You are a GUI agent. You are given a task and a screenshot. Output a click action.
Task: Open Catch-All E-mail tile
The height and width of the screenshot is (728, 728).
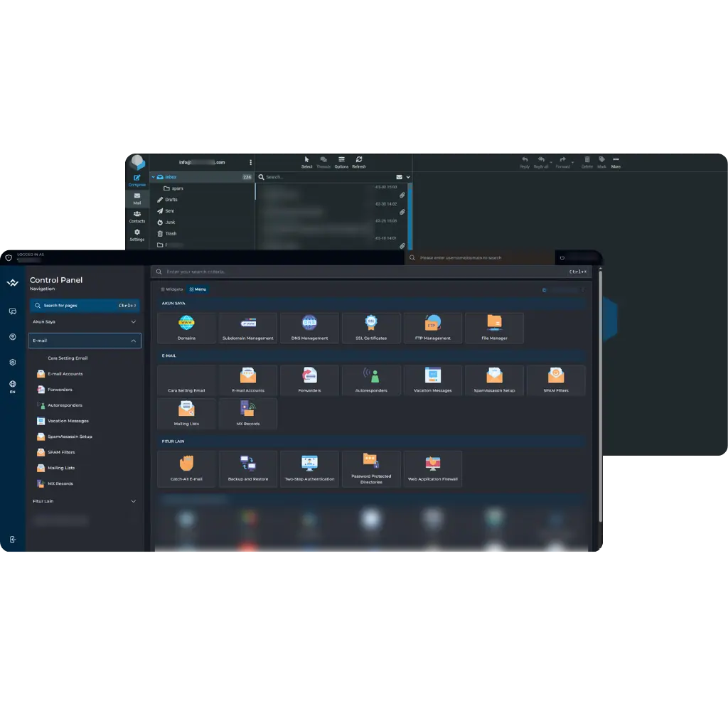click(x=186, y=469)
